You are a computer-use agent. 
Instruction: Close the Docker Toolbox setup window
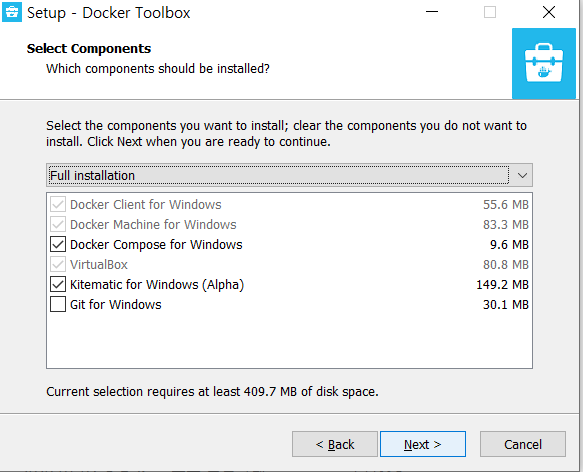549,12
